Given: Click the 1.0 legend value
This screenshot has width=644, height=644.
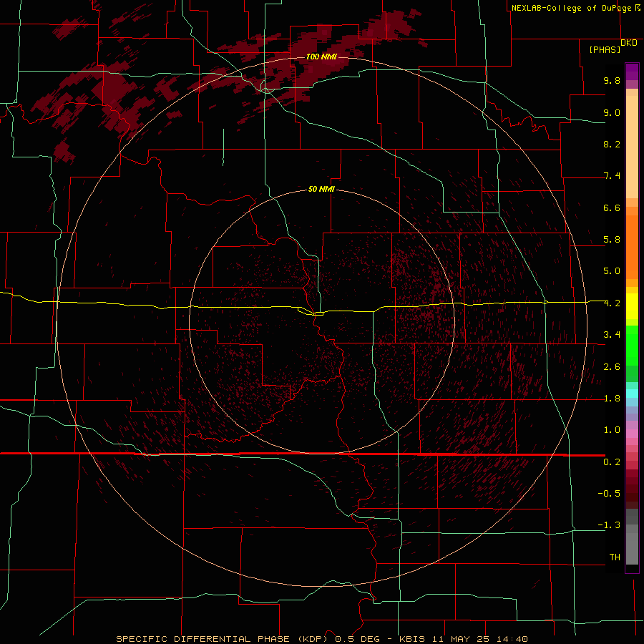Looking at the screenshot, I should pos(612,430).
